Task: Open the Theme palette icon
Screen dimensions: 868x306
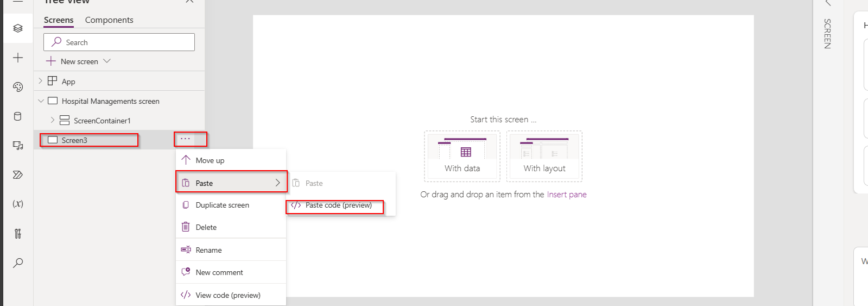Action: point(18,87)
